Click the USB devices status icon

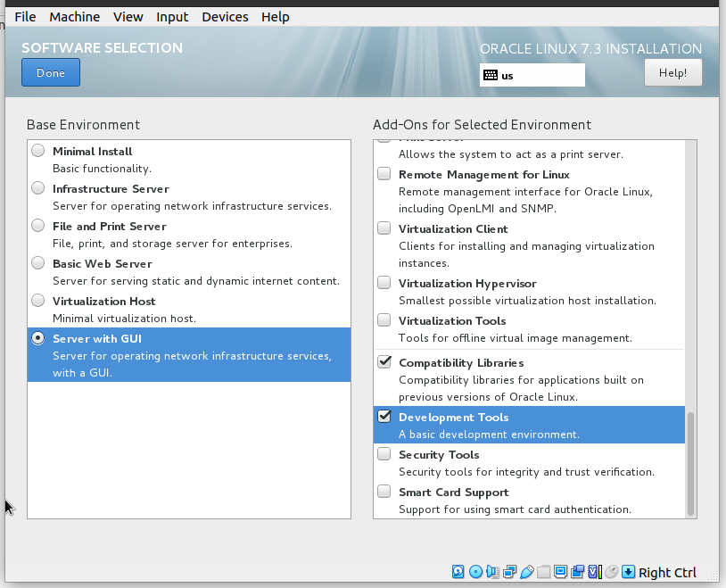point(527,572)
